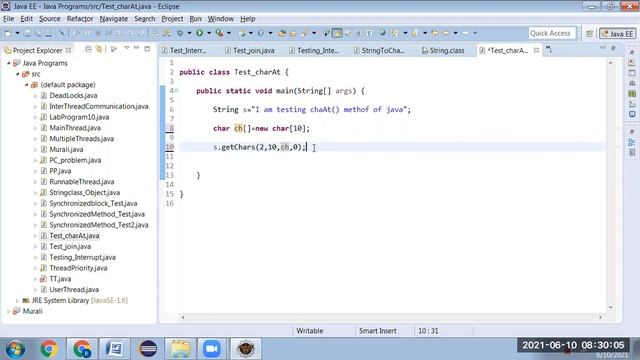Open the Back navigation history dropdown
This screenshot has width=640, height=360.
[456, 33]
